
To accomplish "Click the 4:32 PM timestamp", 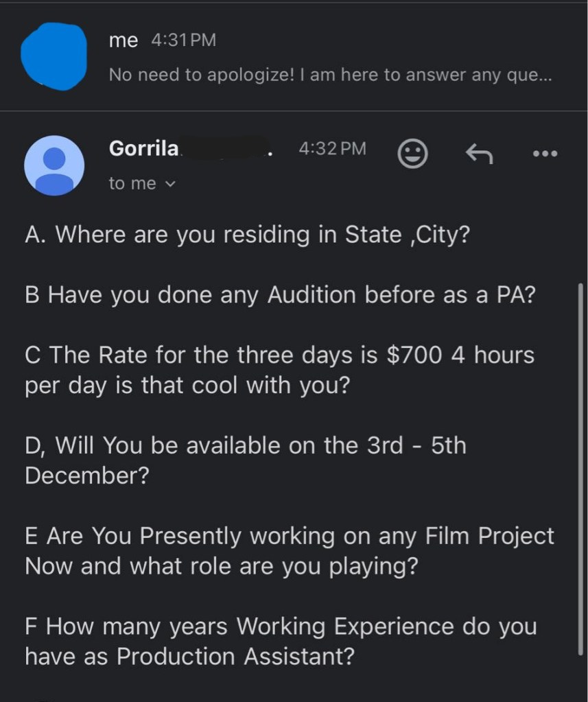I will (x=333, y=148).
